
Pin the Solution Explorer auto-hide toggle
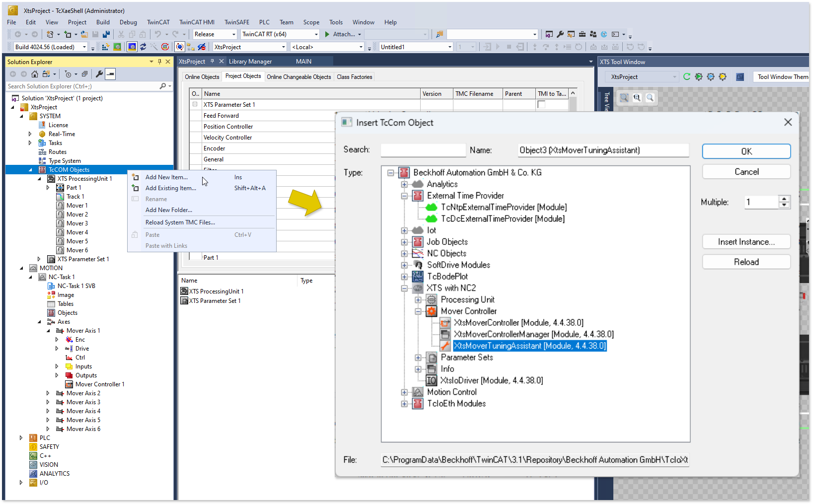click(x=159, y=62)
